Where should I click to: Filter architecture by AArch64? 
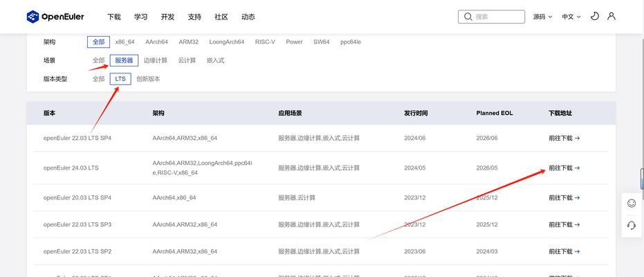coord(156,42)
